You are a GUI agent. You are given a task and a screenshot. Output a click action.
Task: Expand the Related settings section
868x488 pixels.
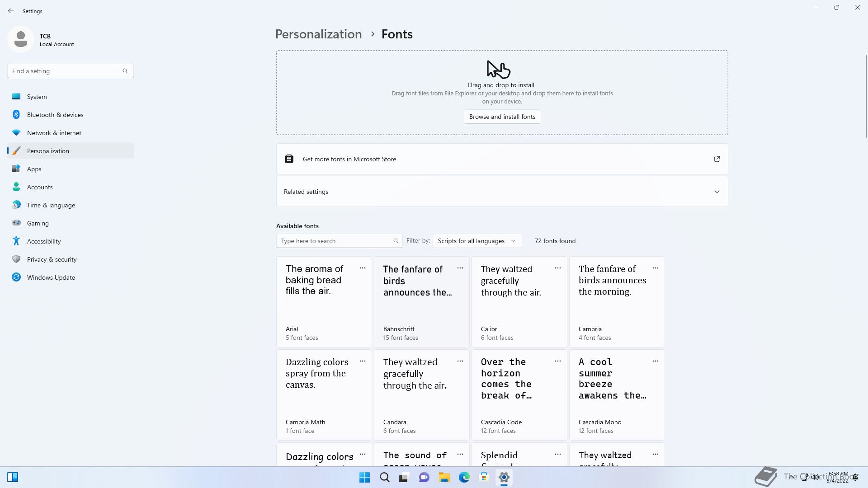click(x=717, y=192)
